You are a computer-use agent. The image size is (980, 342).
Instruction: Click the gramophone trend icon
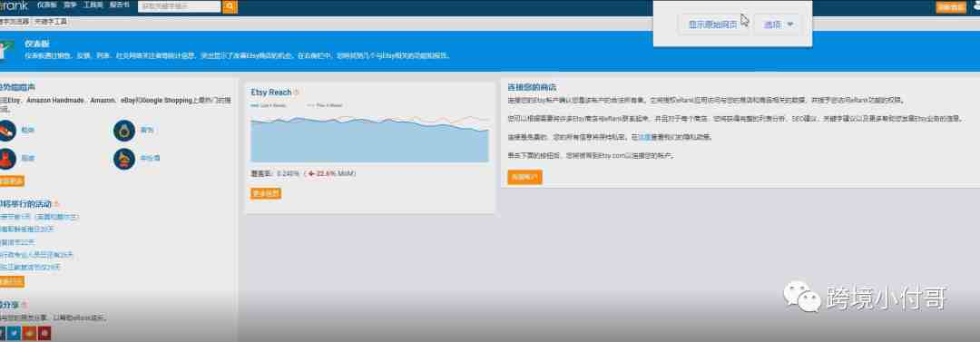(124, 159)
